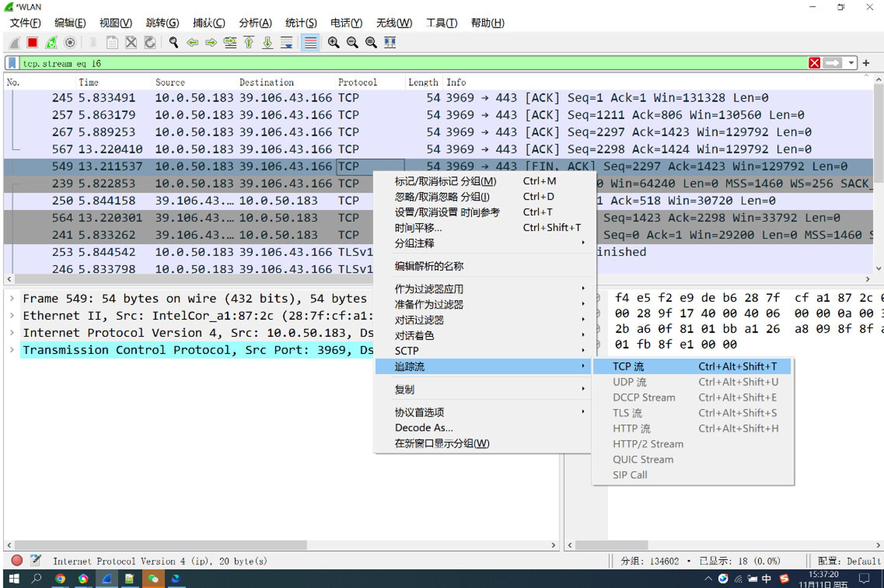Open the Windows Start menu
The image size is (884, 588).
pos(14,578)
